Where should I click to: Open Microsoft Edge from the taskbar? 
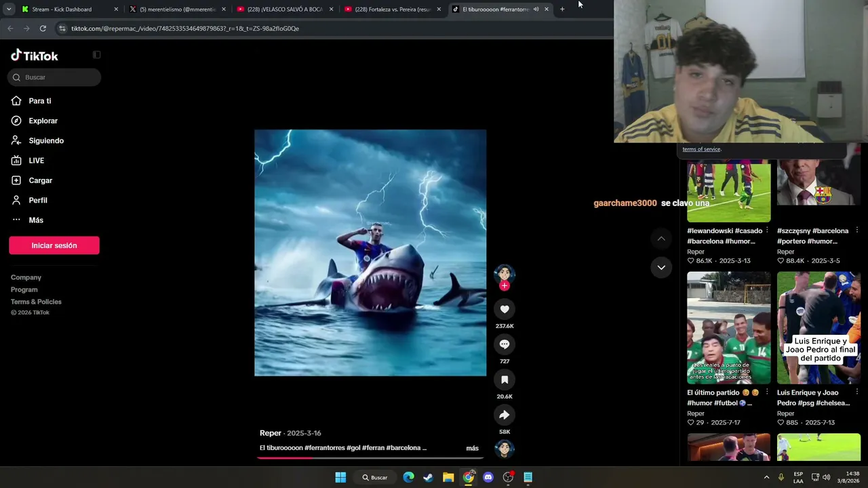click(x=408, y=477)
